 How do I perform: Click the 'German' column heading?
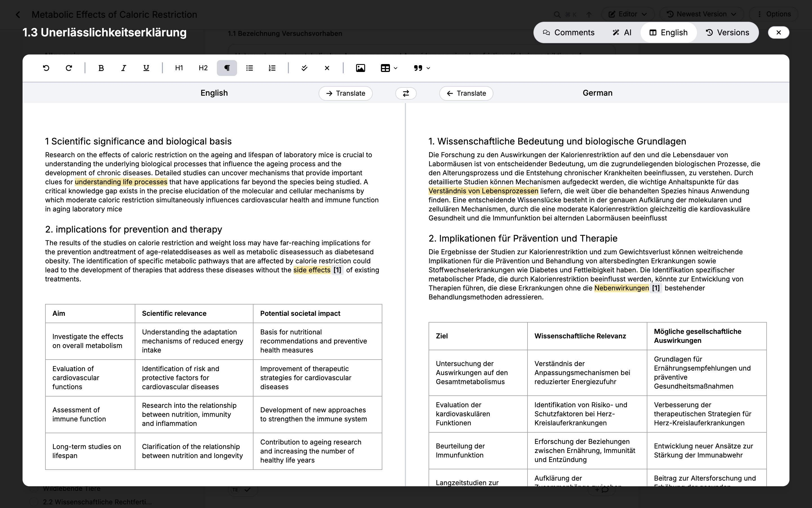point(598,93)
